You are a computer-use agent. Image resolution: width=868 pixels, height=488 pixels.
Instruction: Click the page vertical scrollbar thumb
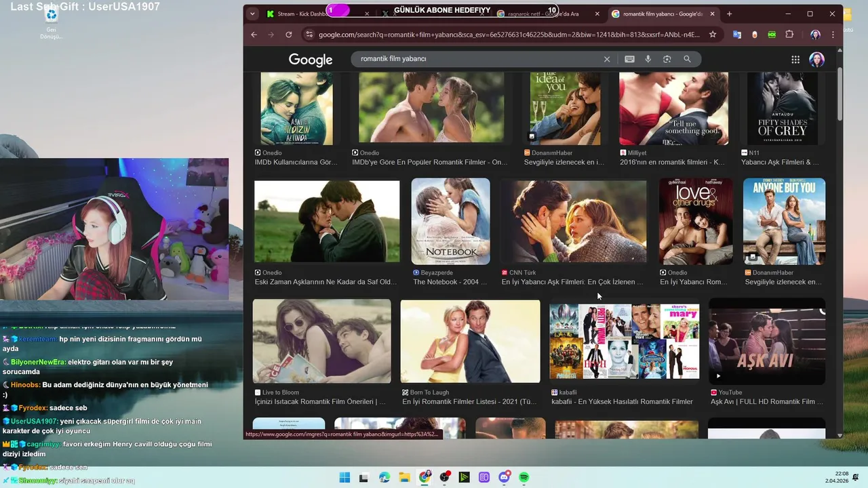coord(840,94)
